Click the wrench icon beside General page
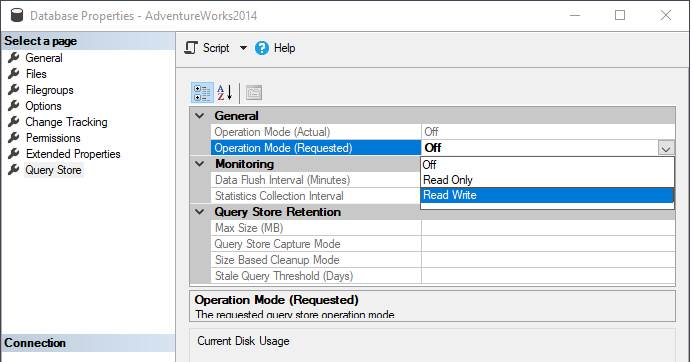The width and height of the screenshot is (693, 362). pos(14,57)
